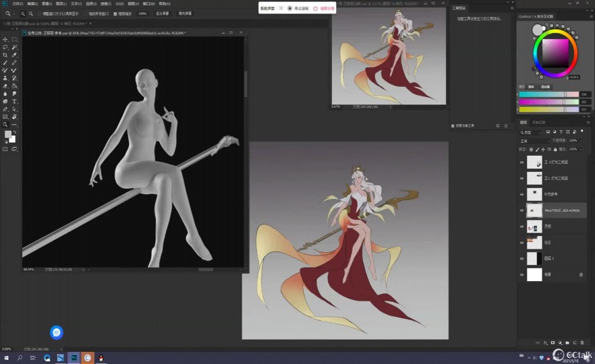Toggle the Scrubby Zoom checkbox
This screenshot has width=595, height=364.
pos(115,13)
